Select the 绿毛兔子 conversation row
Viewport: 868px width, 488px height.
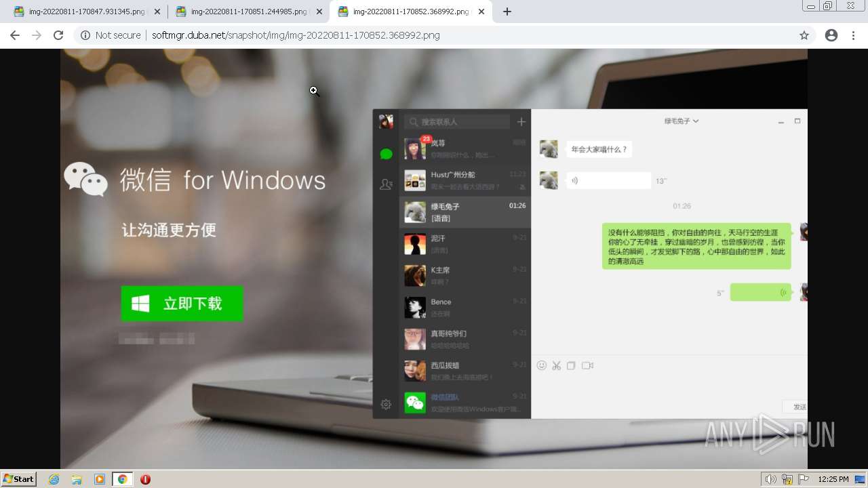point(465,212)
